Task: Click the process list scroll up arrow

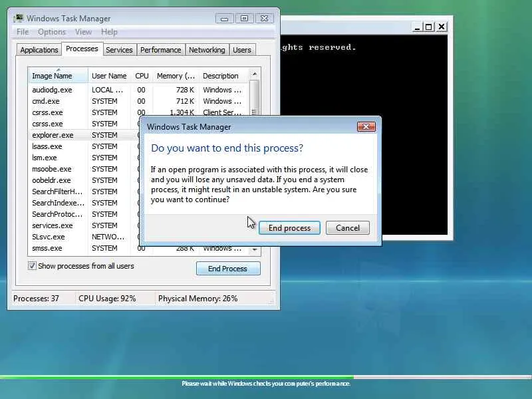Action: tap(255, 74)
